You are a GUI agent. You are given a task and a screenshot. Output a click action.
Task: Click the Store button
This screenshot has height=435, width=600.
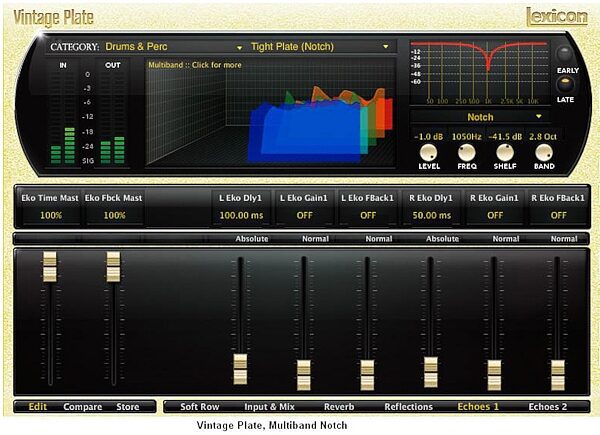click(x=128, y=407)
